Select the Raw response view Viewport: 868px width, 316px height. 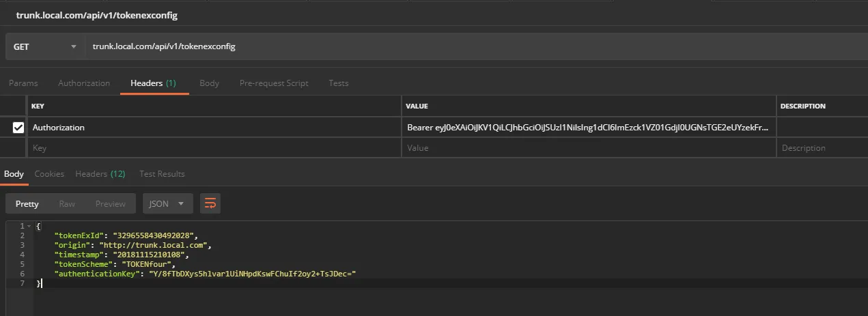coord(67,203)
